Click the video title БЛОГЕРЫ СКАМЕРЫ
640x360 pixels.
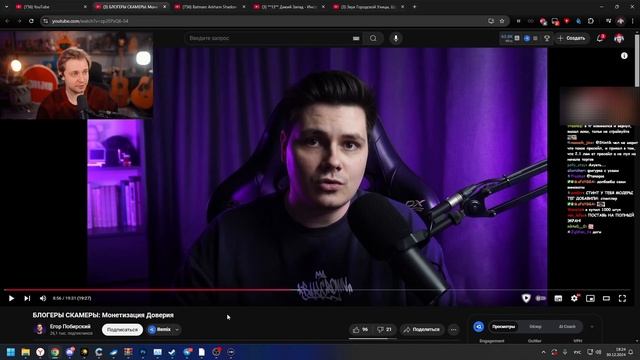(x=103, y=315)
